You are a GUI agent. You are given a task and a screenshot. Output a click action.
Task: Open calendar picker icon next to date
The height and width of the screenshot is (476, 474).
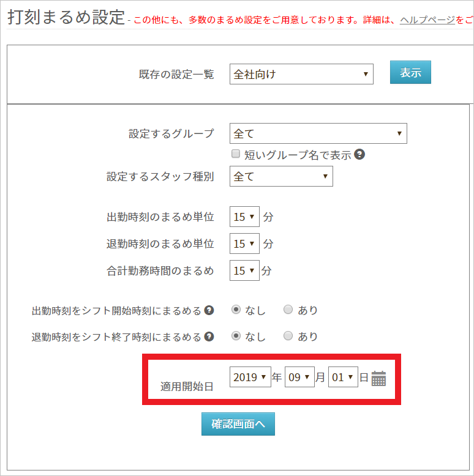pos(378,379)
